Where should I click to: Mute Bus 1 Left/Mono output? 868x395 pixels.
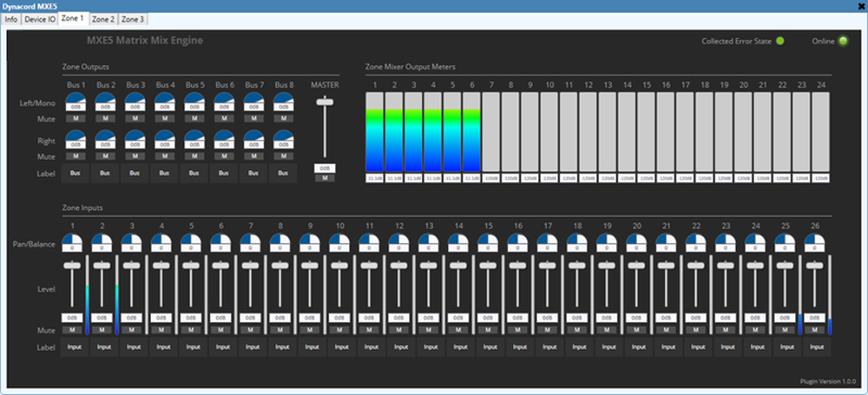point(76,119)
